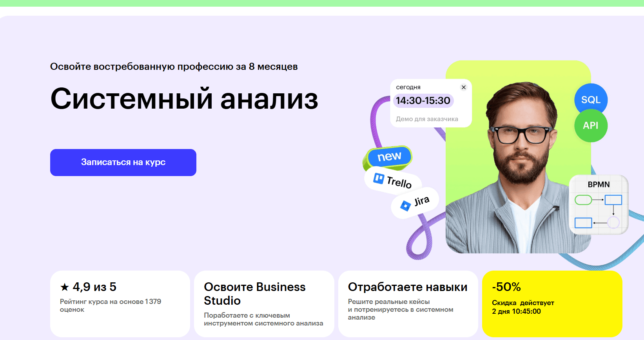This screenshot has width=644, height=340.
Task: Click the 4,9 из 5 rating text
Action: click(94, 287)
